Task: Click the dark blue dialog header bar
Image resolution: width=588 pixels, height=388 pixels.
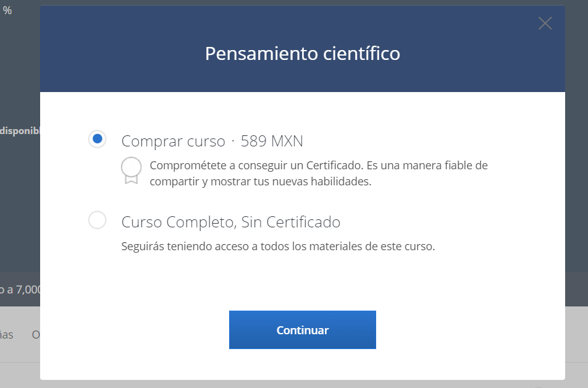Action: coord(124,68)
